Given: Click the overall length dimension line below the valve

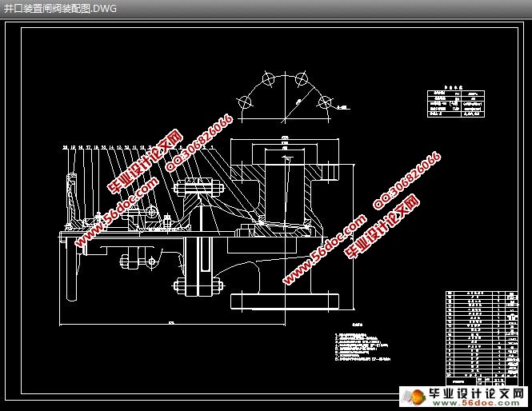Looking at the screenshot, I should pos(172,324).
